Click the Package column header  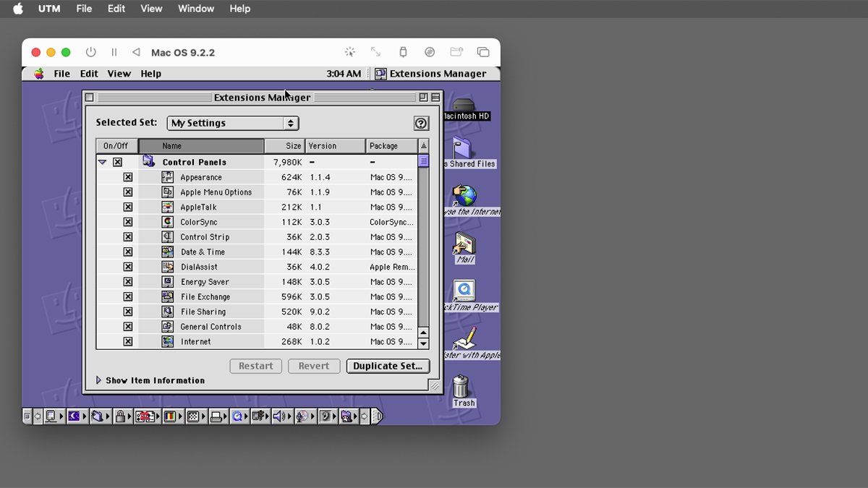(391, 146)
